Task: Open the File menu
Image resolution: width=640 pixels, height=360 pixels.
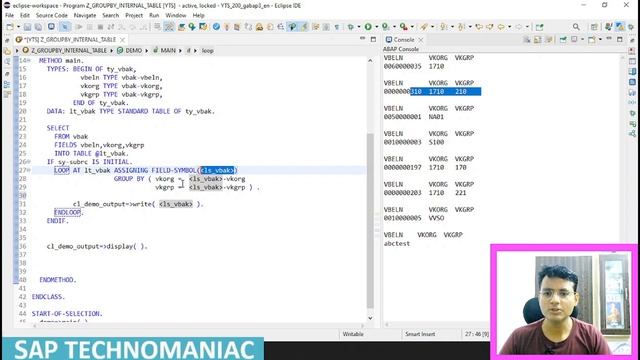Action: (9, 15)
